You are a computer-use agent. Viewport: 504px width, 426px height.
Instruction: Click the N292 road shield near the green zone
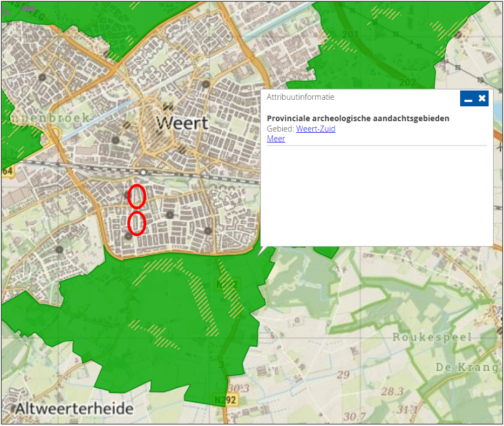[x=227, y=283]
